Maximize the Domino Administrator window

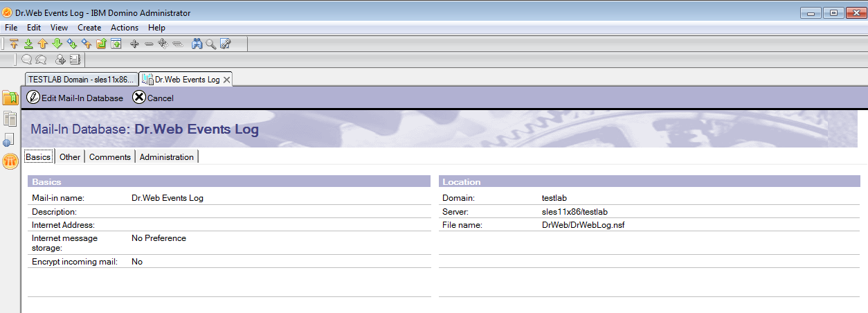pyautogui.click(x=833, y=12)
